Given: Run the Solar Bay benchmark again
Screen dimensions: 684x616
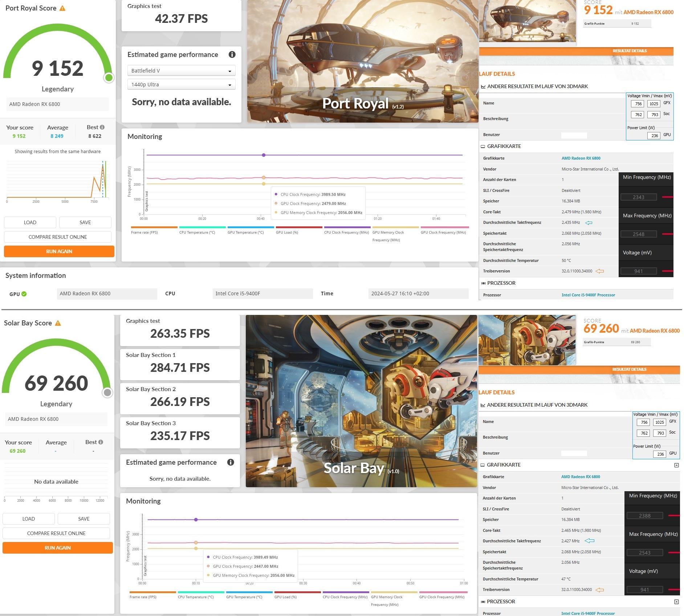Looking at the screenshot, I should pos(58,548).
